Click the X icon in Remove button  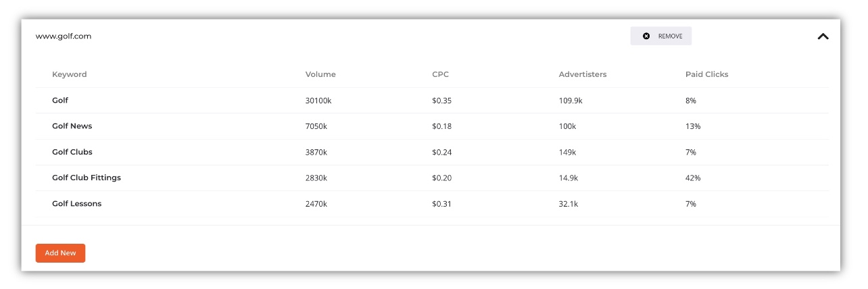tap(646, 36)
